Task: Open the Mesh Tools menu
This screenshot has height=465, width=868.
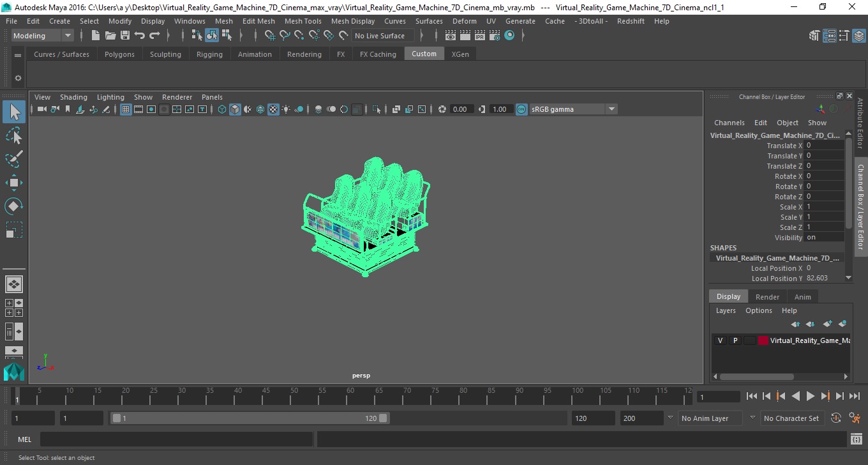Action: tap(303, 21)
